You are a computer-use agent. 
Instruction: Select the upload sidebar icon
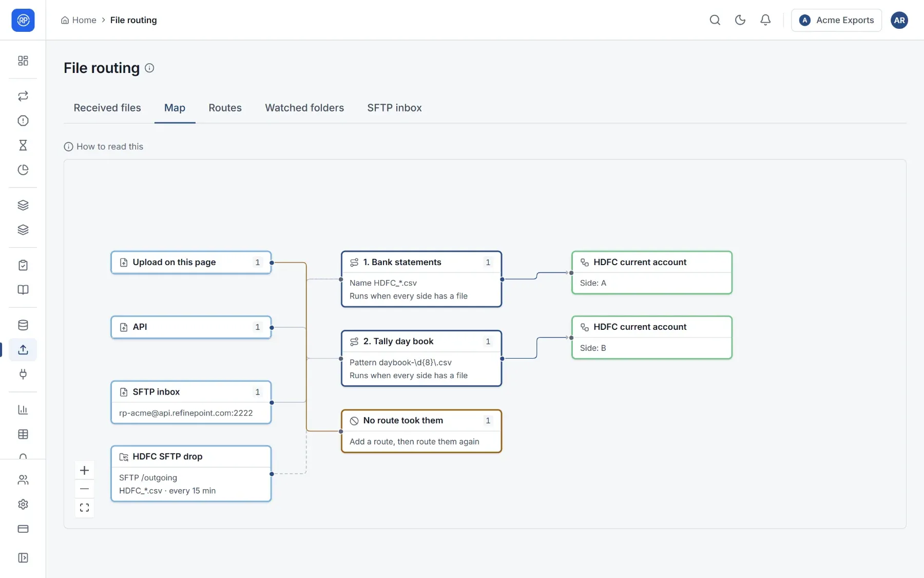[23, 350]
